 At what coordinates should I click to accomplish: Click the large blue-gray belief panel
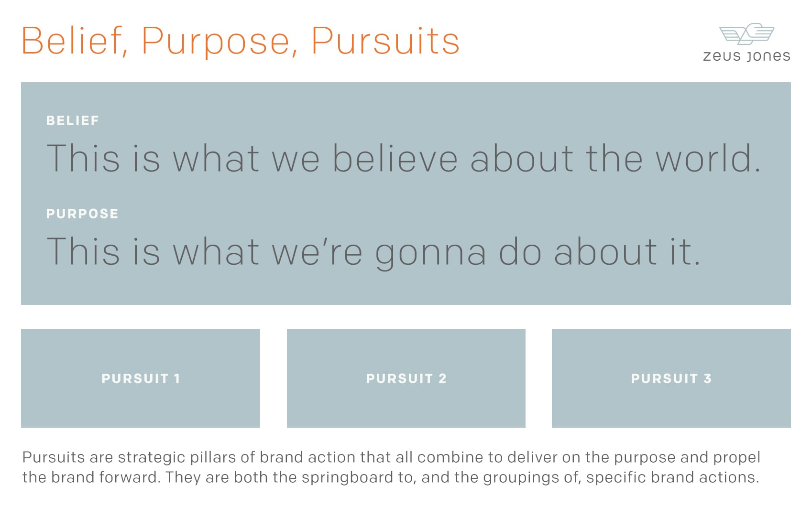406,194
